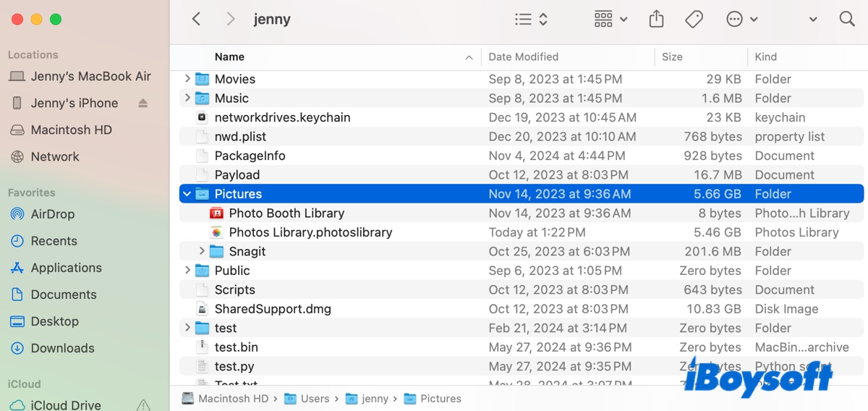The image size is (868, 411).
Task: Open Macintosh HD in sidebar
Action: point(61,130)
